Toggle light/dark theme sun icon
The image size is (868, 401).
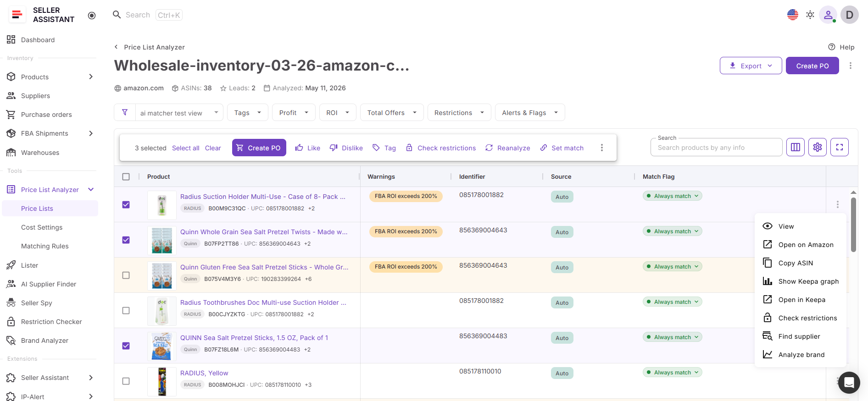810,15
